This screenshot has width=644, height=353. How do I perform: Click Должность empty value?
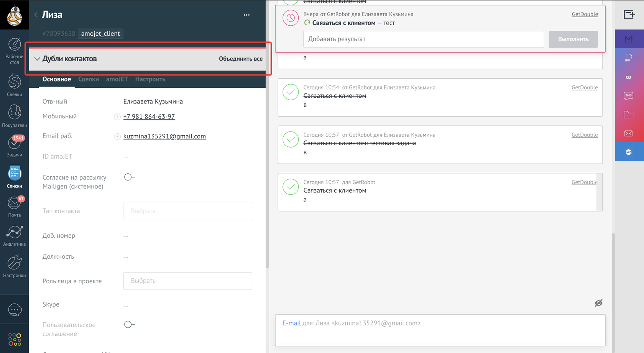[x=126, y=257]
